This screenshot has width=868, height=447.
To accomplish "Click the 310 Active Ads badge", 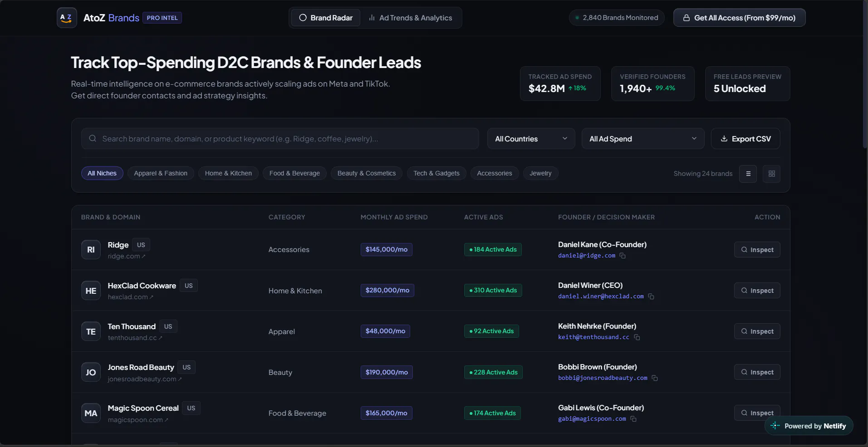I will click(493, 290).
